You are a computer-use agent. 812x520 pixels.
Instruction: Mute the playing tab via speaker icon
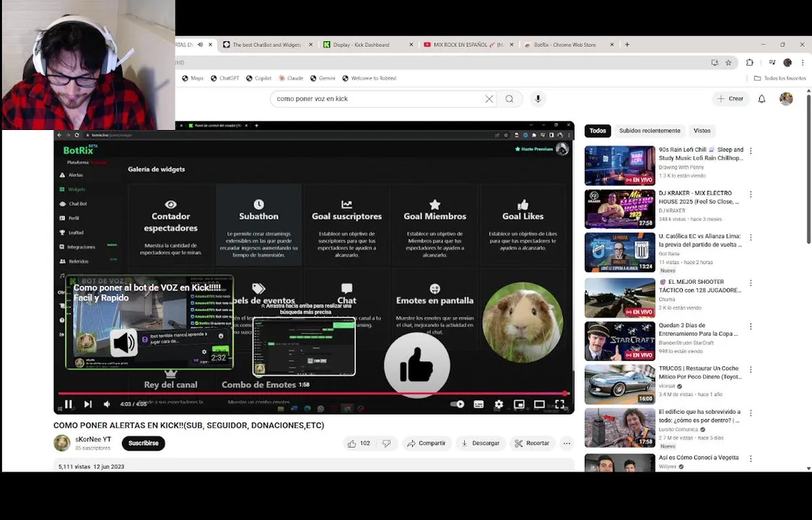[x=201, y=45]
